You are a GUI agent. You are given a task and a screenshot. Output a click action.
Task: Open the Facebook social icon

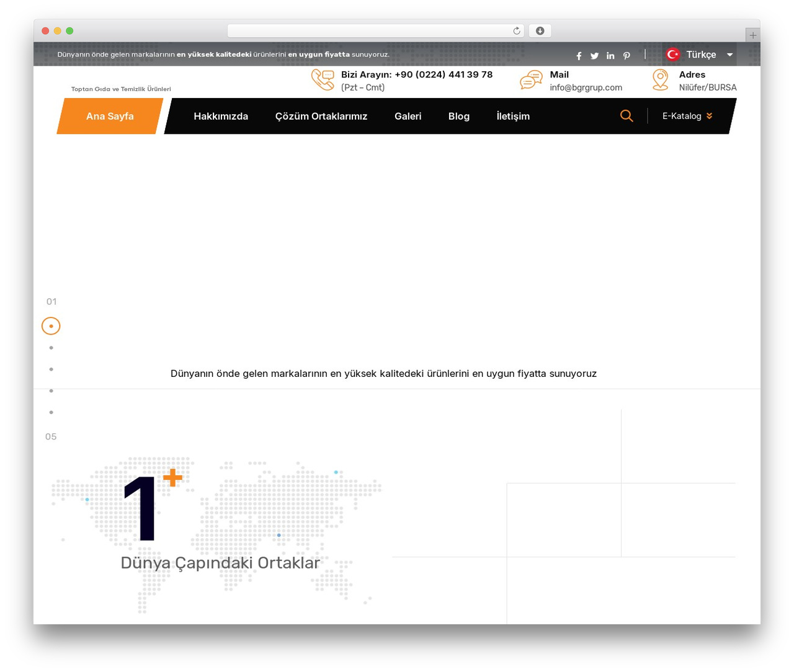[579, 56]
